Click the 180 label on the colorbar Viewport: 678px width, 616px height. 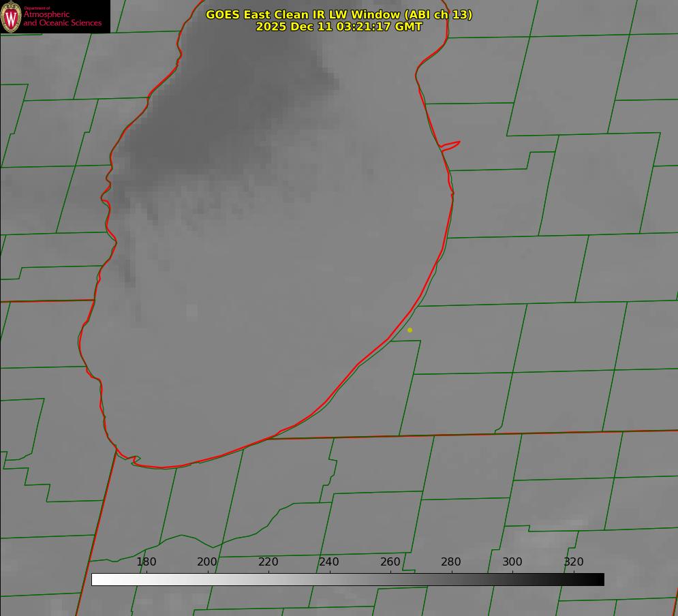click(x=147, y=562)
